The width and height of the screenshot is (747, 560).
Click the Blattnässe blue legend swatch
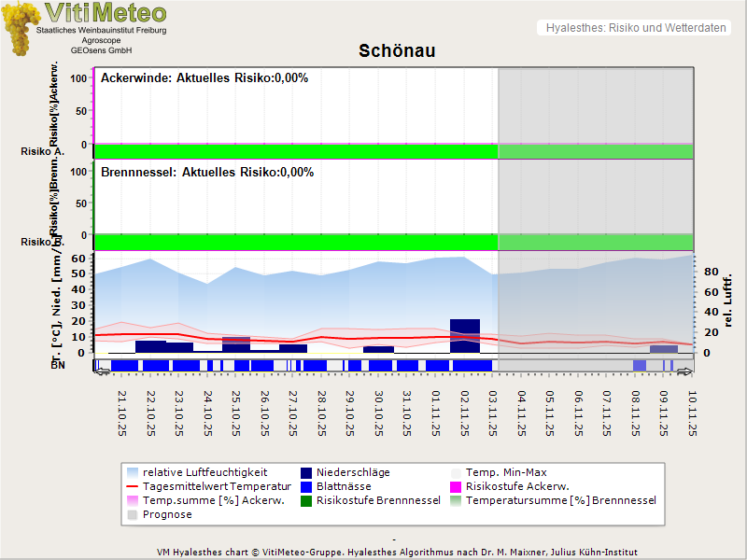coord(307,486)
